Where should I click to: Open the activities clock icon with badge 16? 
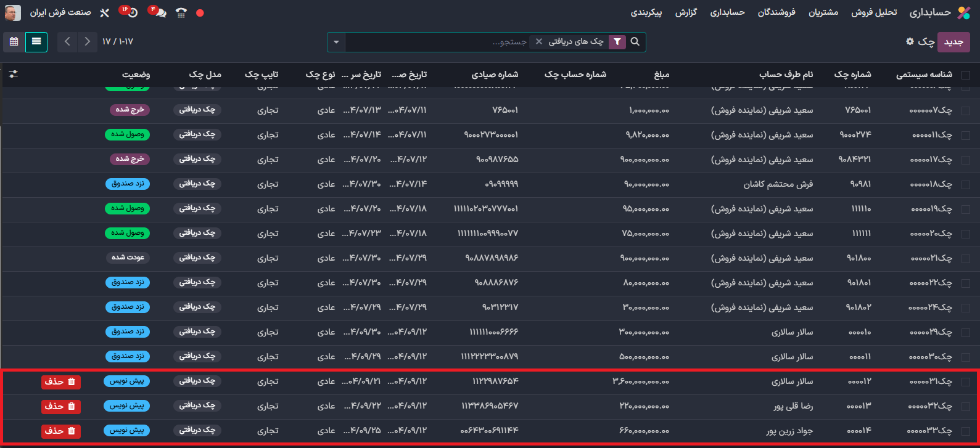point(131,13)
